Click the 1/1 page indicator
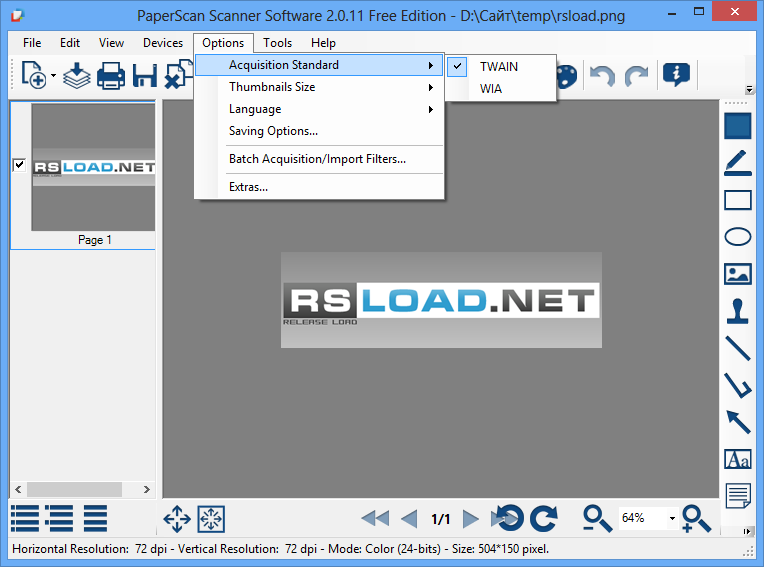Viewport: 764px width, 567px height. 440,519
